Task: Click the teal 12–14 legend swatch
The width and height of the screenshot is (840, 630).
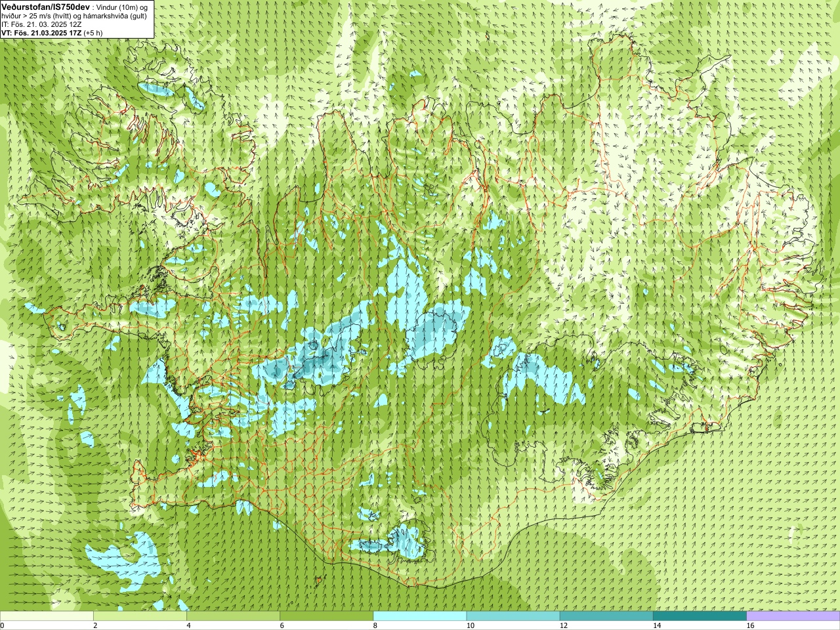Action: point(606,616)
